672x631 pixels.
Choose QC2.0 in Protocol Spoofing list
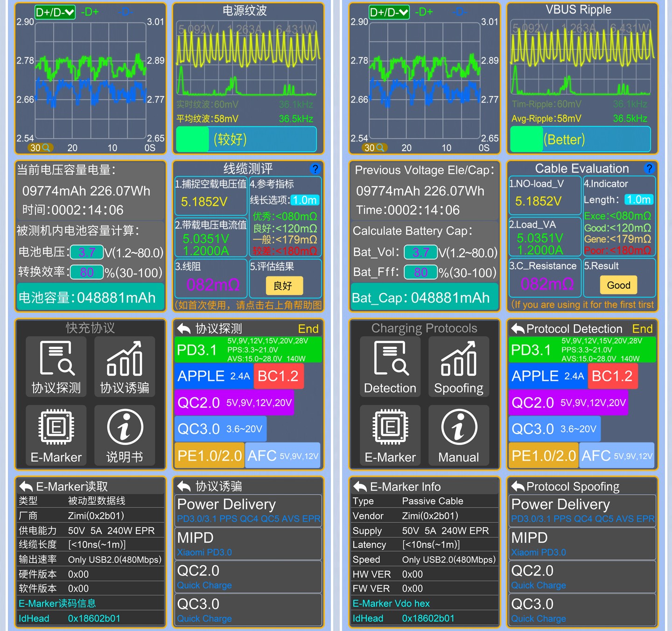pos(582,577)
